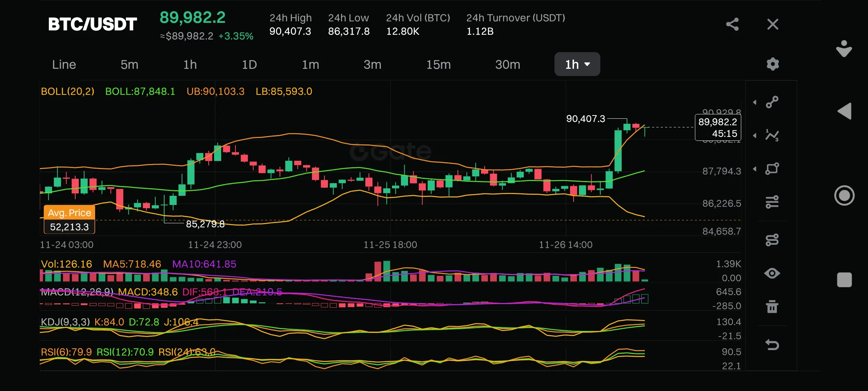Delete all drawings with trash icon

(x=772, y=307)
